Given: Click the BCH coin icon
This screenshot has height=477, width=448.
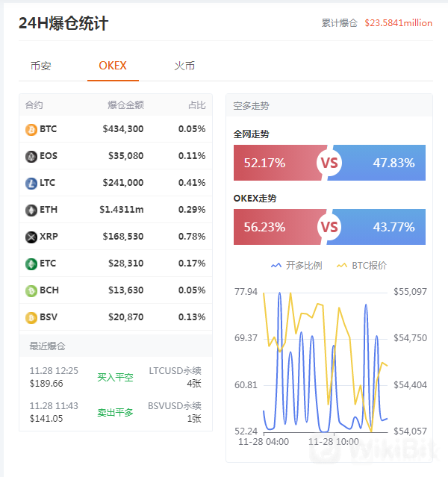Looking at the screenshot, I should click(31, 291).
